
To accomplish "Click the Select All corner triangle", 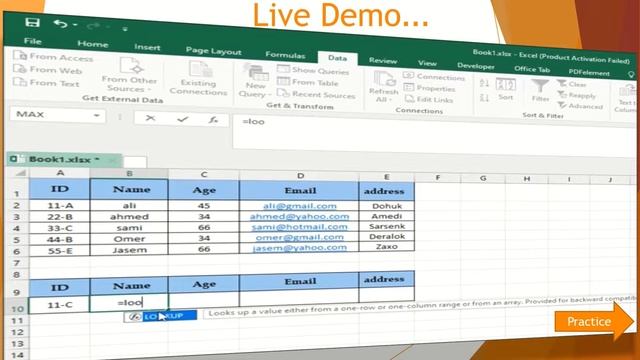I will [x=19, y=173].
